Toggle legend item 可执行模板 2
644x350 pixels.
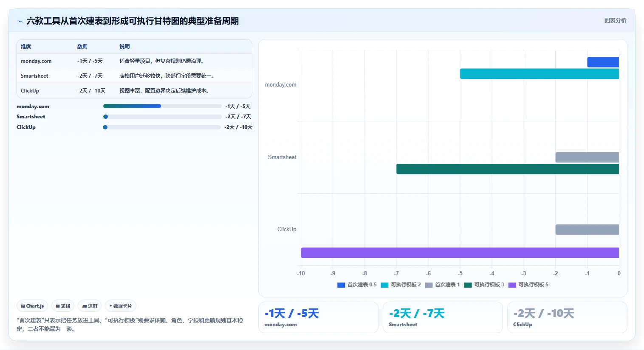401,285
